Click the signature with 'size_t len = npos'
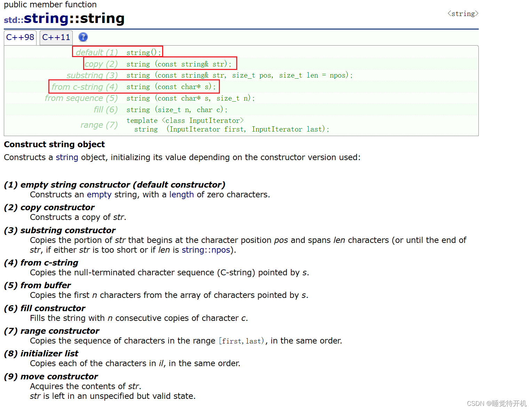This screenshot has height=410, width=532. (239, 75)
